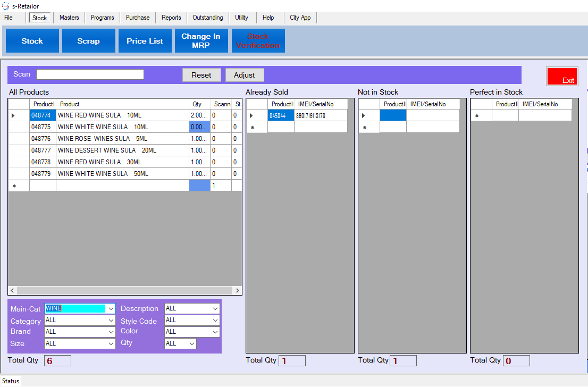Open the Scrap module button
The height and width of the screenshot is (387, 588).
coord(88,41)
